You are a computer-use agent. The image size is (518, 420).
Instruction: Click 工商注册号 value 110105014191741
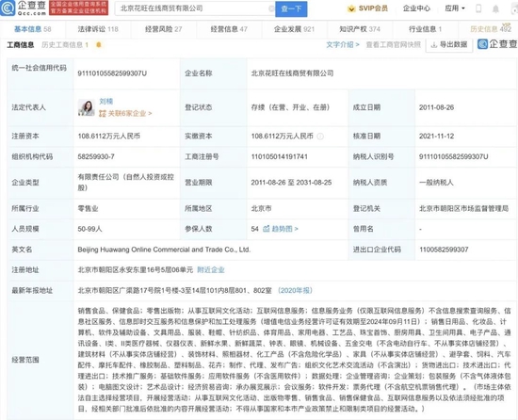pyautogui.click(x=280, y=156)
